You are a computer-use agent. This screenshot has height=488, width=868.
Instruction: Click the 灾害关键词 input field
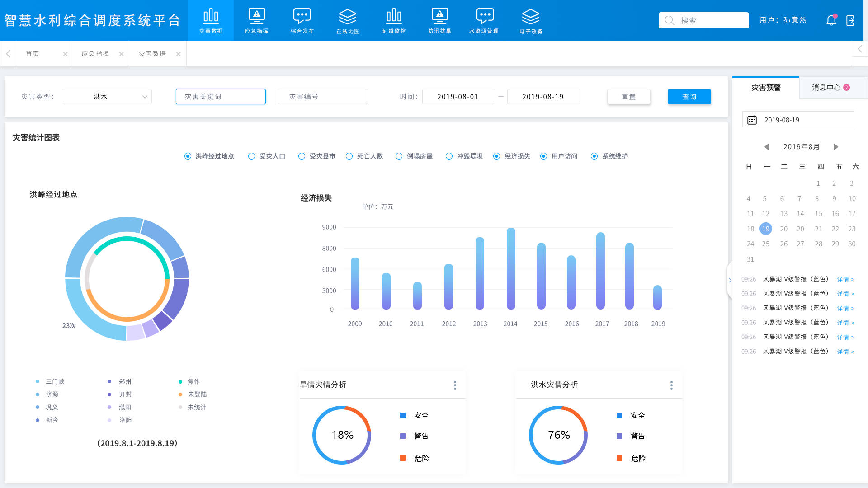[x=221, y=97]
